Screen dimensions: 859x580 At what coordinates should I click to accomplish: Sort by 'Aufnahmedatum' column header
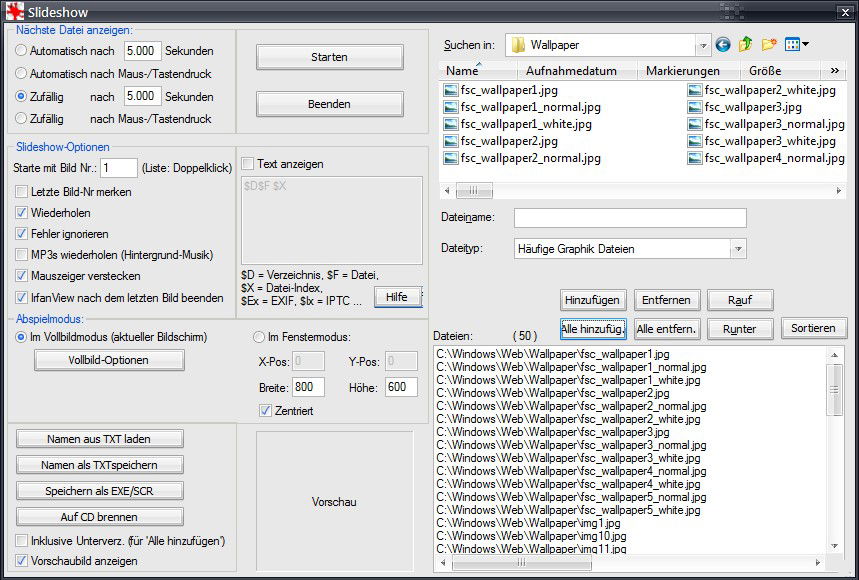(577, 71)
